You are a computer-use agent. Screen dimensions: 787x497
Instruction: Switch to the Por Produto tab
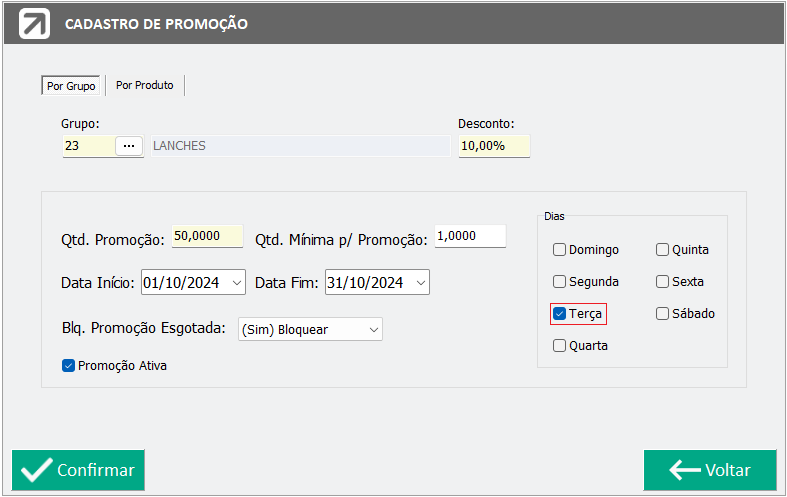145,85
